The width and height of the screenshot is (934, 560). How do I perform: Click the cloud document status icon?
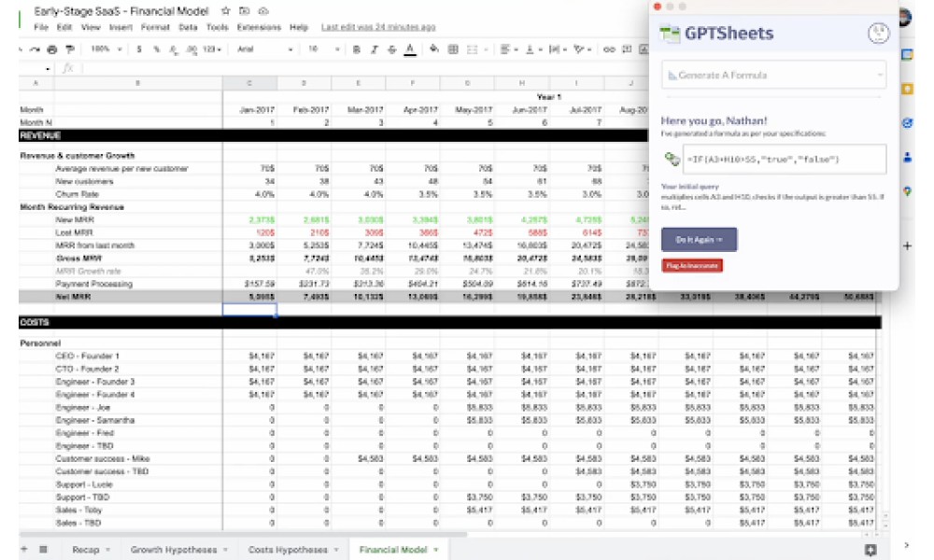(262, 10)
